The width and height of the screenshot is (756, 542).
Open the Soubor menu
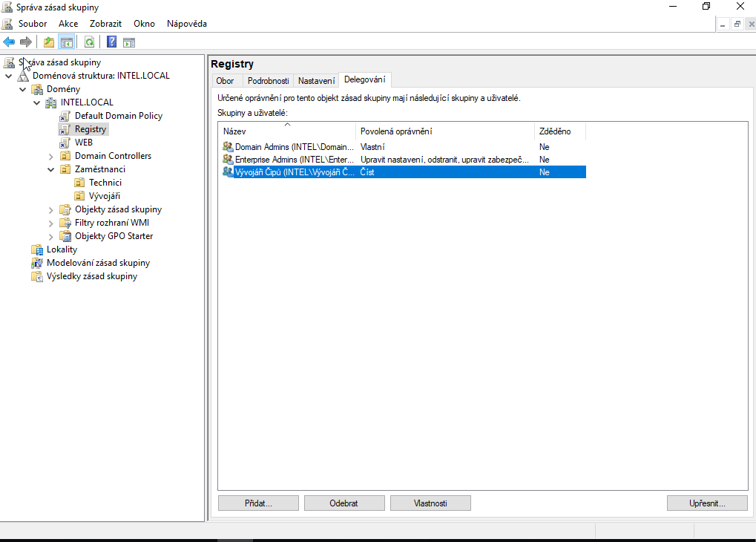pos(33,24)
